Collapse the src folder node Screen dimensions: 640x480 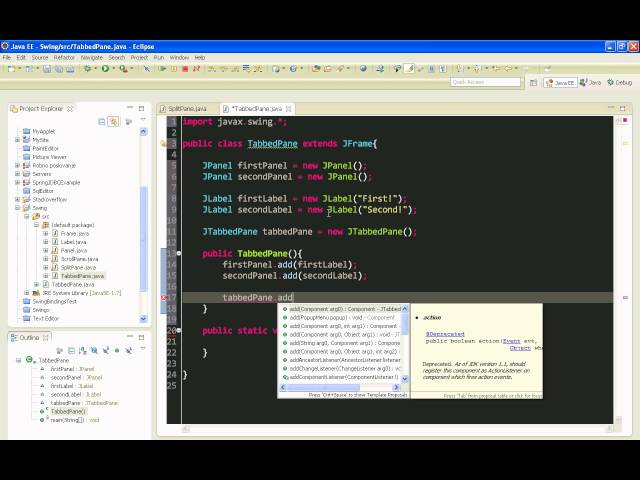pos(27,216)
